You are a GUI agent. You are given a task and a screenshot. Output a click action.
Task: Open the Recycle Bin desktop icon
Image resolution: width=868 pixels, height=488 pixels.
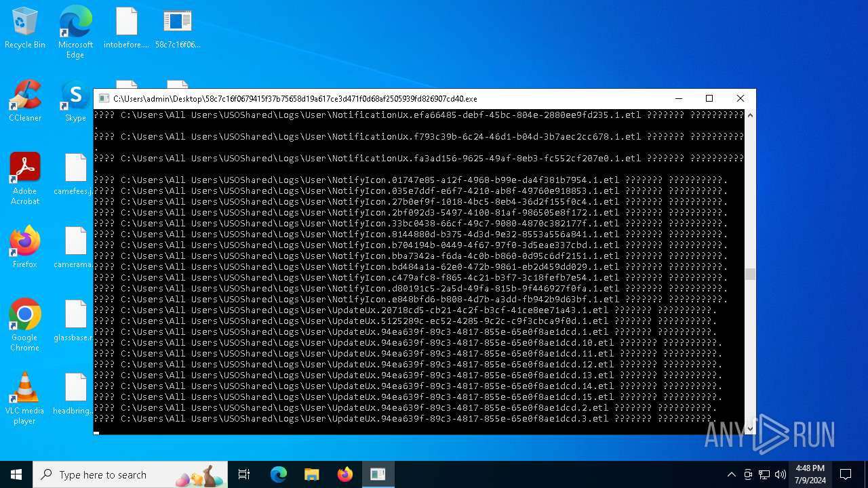(x=25, y=28)
